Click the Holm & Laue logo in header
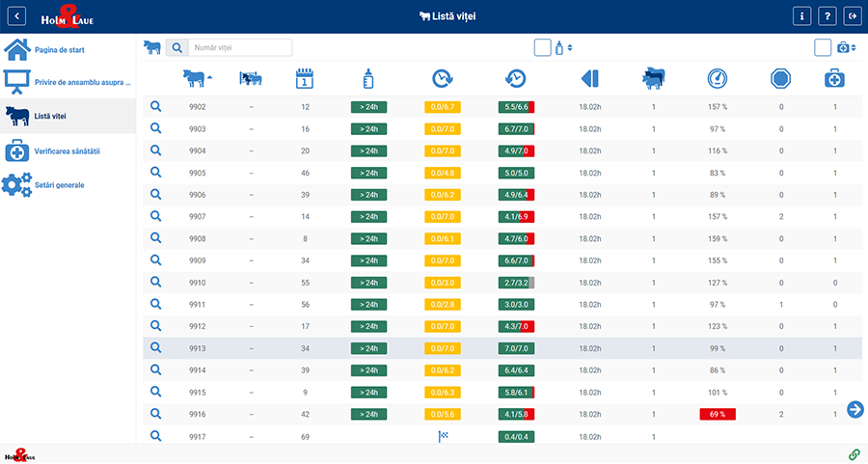This screenshot has height=464, width=868. click(67, 16)
